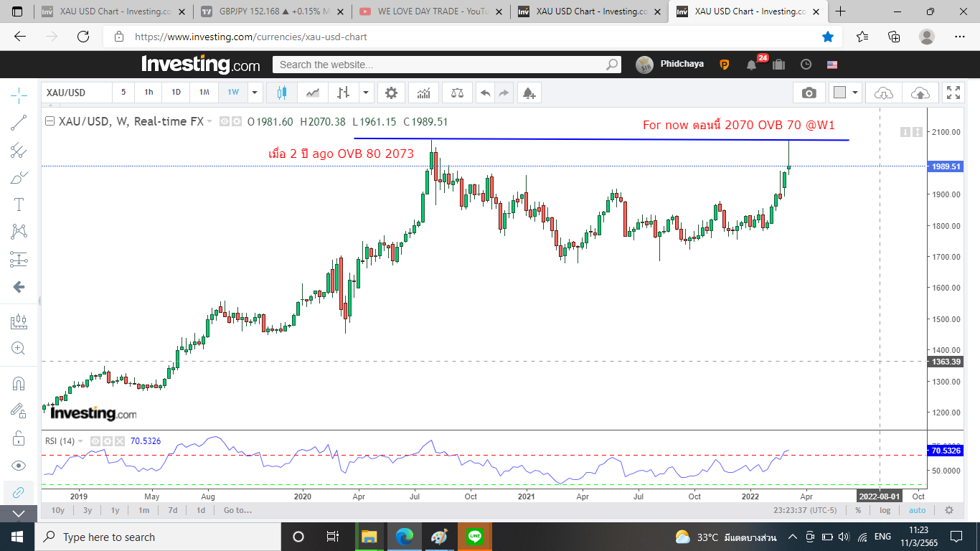
Task: Save the chart layout to cloud
Action: tap(919, 93)
